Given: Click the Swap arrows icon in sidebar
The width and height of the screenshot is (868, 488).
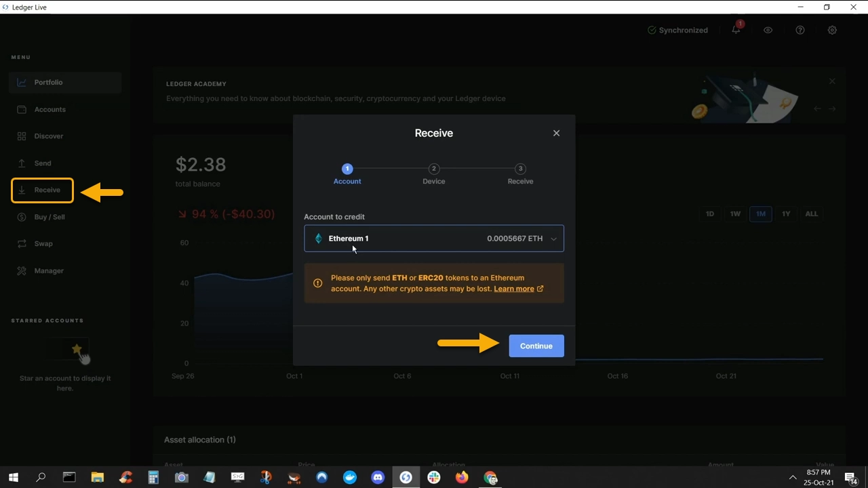Looking at the screenshot, I should point(22,244).
